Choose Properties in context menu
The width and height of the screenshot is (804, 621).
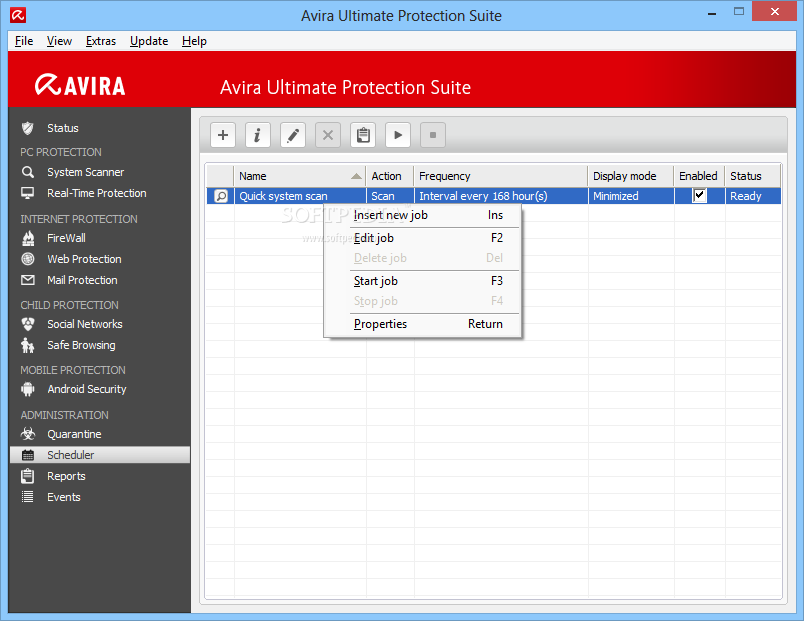(x=423, y=324)
